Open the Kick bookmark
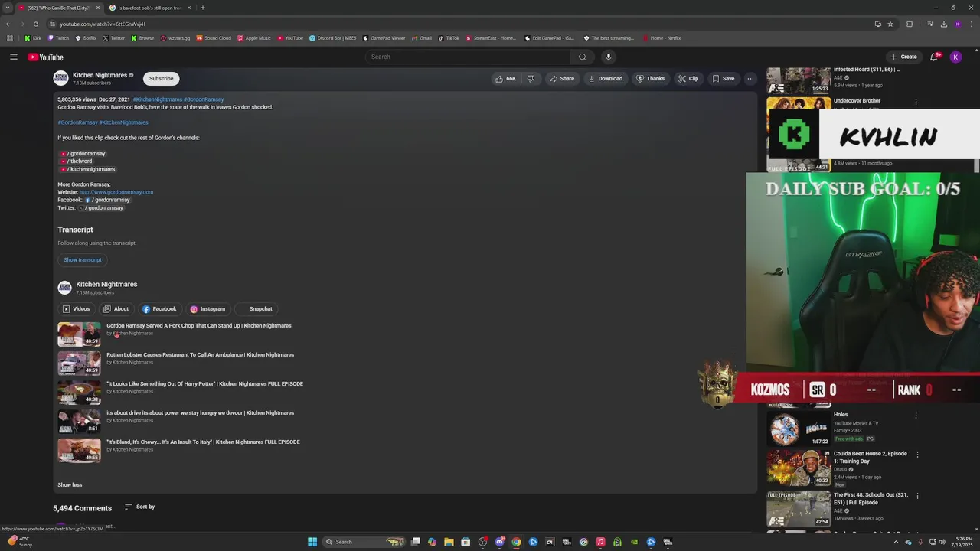The width and height of the screenshot is (980, 551). tap(32, 38)
